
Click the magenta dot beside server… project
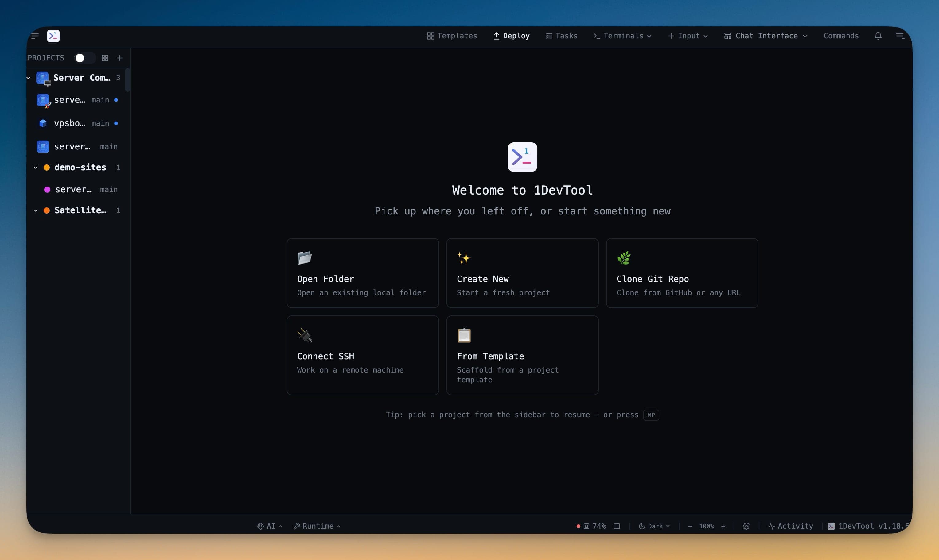47,189
